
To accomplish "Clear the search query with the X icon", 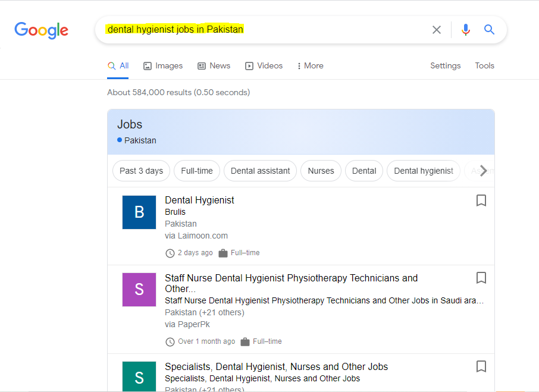I will (437, 30).
